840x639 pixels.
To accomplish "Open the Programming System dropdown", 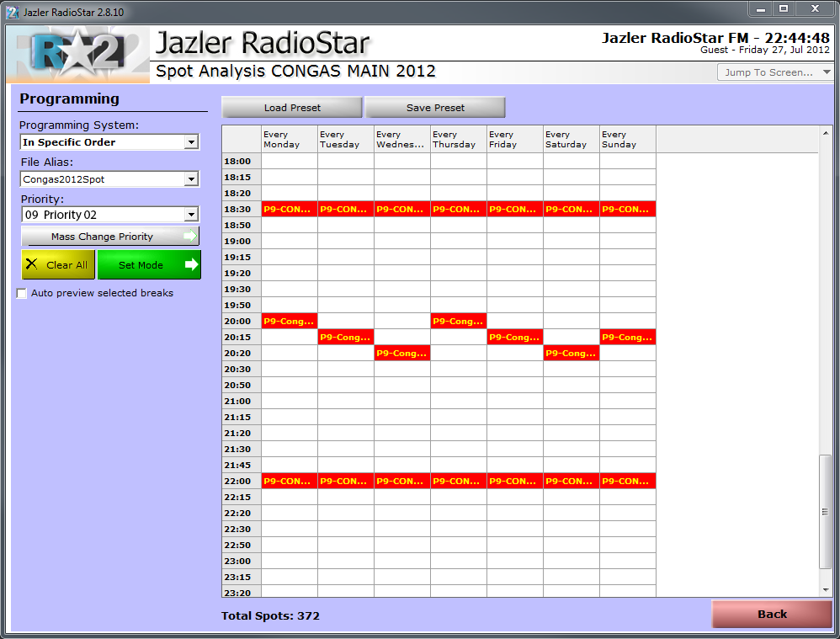I will (191, 142).
